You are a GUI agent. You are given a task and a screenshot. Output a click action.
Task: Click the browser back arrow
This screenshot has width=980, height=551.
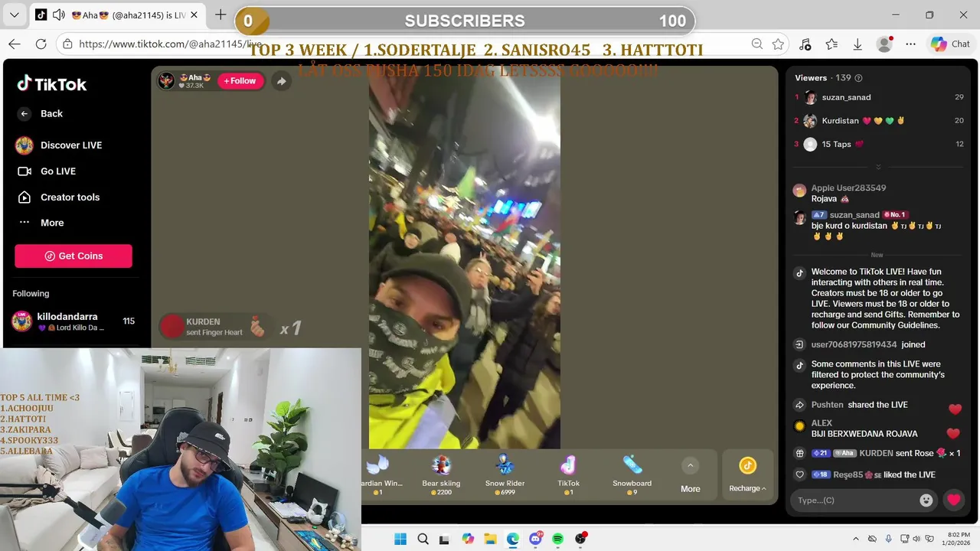pos(15,44)
